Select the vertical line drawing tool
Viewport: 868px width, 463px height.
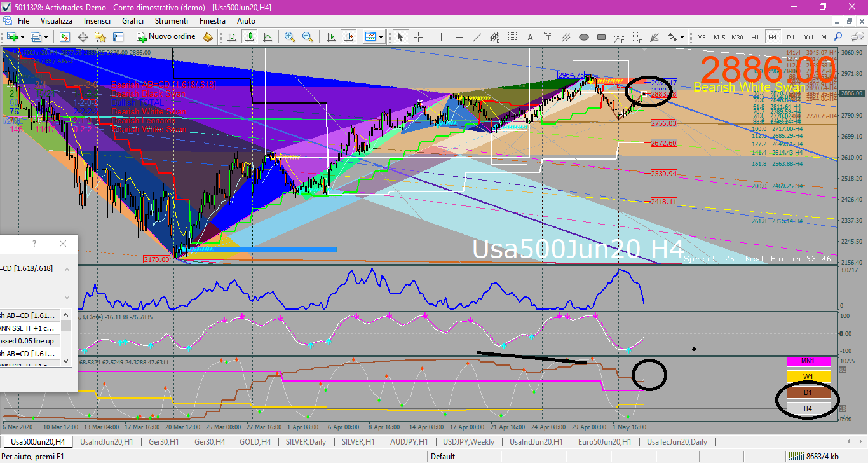[x=442, y=37]
